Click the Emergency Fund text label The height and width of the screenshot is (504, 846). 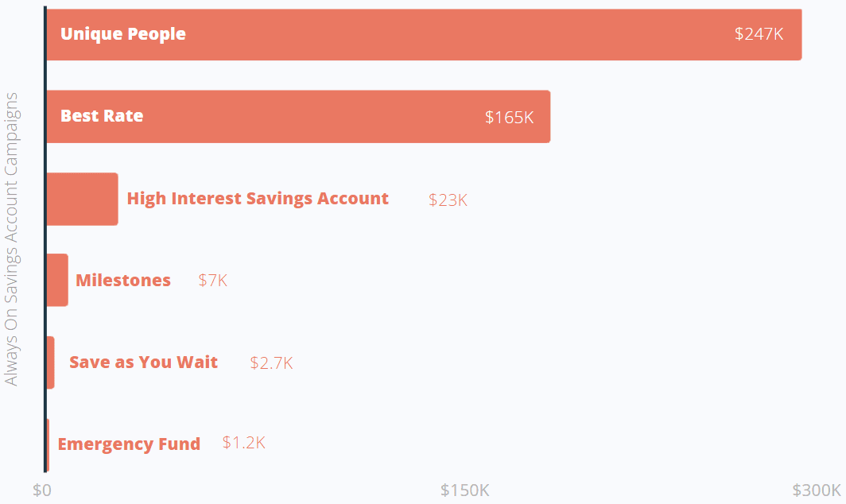coord(129,444)
